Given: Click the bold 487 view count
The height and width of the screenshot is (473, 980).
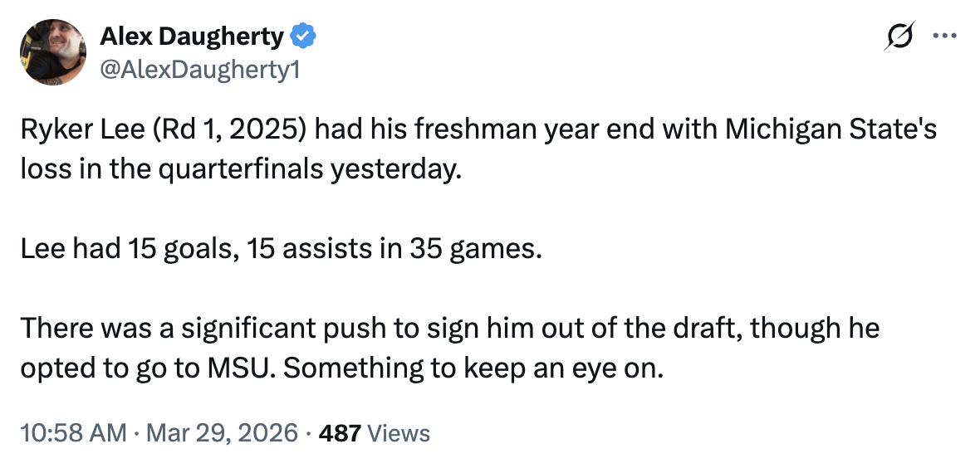Looking at the screenshot, I should point(341,432).
